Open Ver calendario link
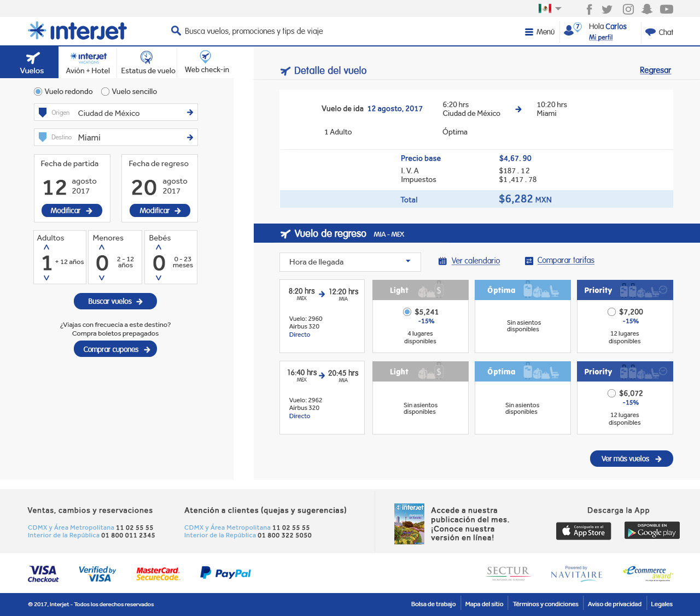700x616 pixels. tap(475, 261)
